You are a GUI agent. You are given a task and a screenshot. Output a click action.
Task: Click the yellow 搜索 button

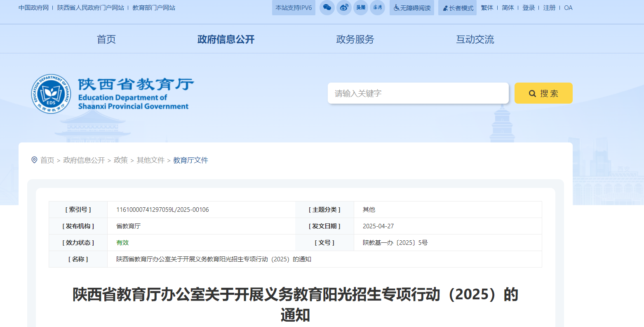tap(543, 93)
